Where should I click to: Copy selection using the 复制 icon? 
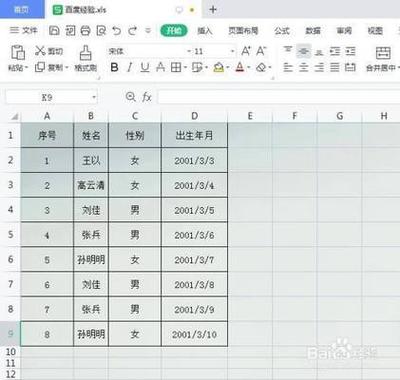click(x=40, y=67)
